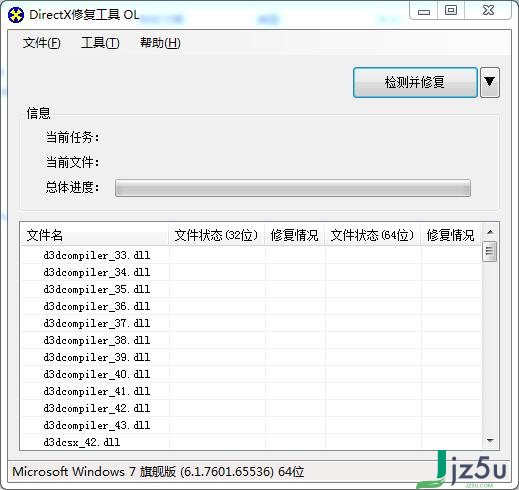The width and height of the screenshot is (519, 490).
Task: Click the 修复情况 header after 文件状态(32位)
Action: click(x=295, y=235)
